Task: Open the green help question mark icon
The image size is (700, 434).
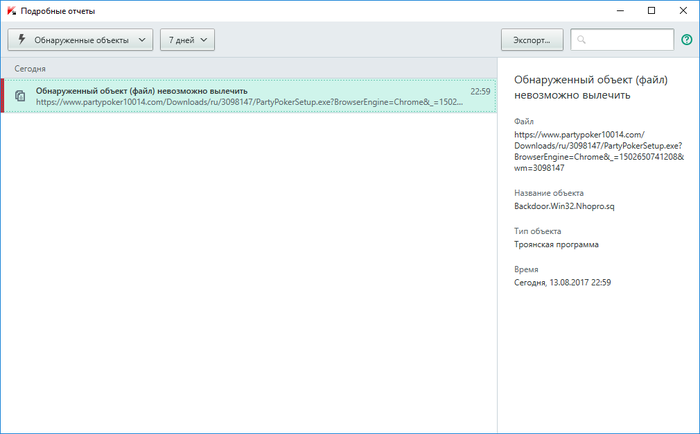Action: (687, 40)
